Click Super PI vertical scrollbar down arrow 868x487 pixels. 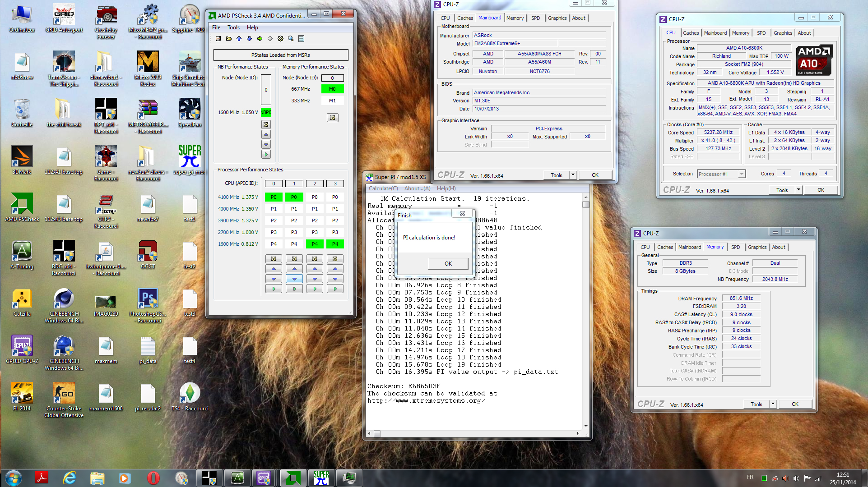click(586, 426)
